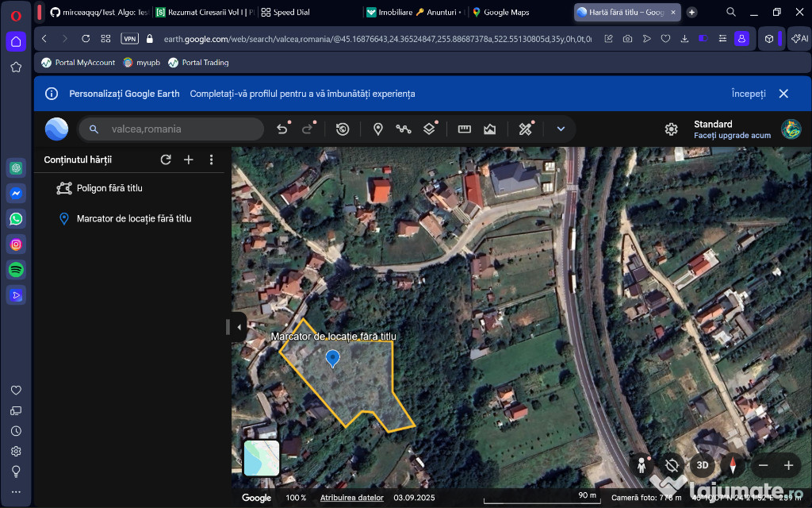Open map contents three-dot menu

tap(211, 160)
